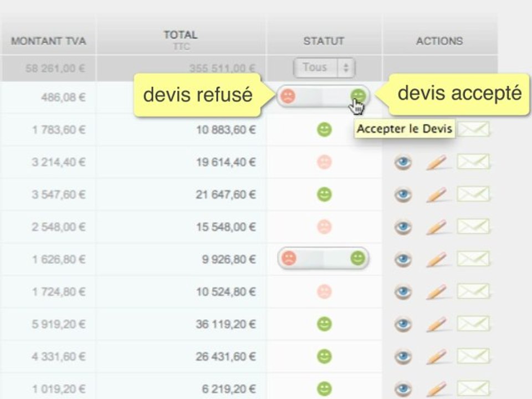
Task: Select the TVA amount 3 547,60 €
Action: [x=59, y=195]
